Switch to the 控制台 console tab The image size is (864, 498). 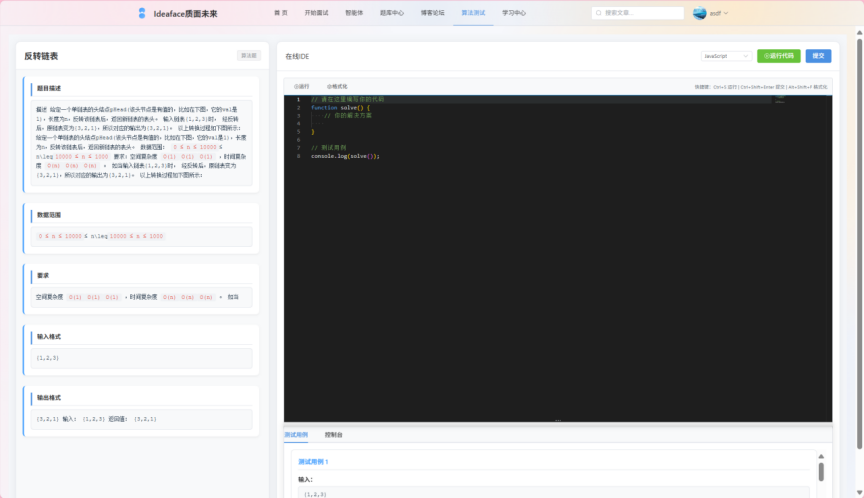[334, 435]
